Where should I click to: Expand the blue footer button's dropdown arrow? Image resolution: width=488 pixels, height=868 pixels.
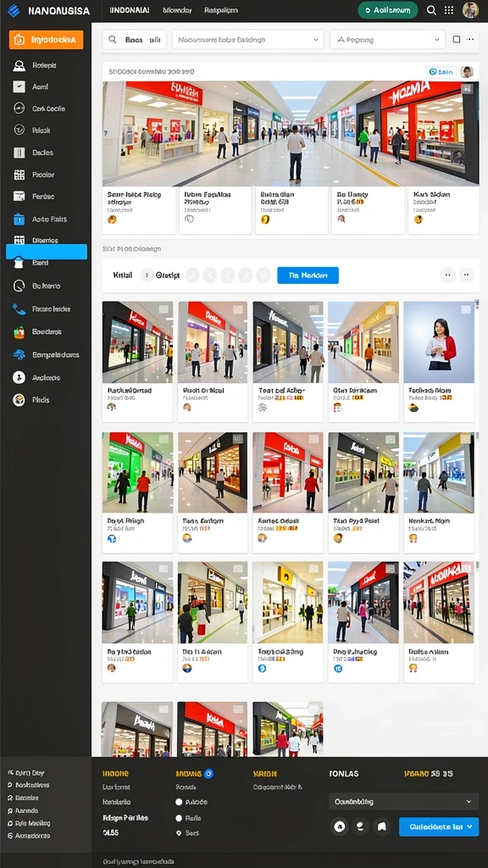point(469,826)
